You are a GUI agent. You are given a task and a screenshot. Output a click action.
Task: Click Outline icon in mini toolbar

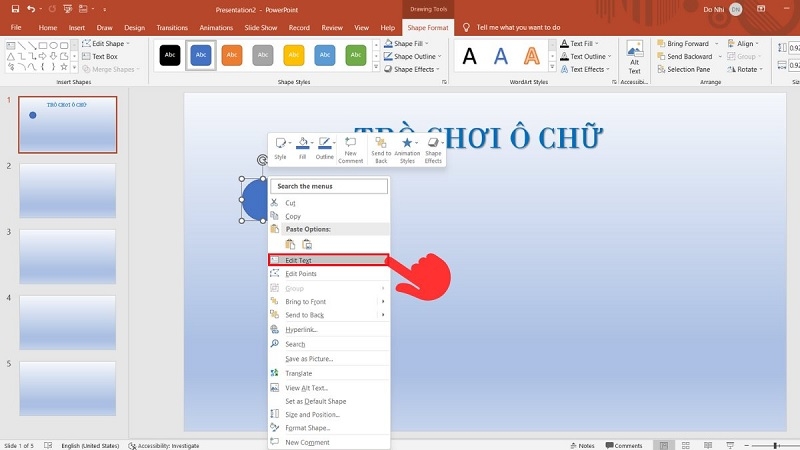point(324,148)
